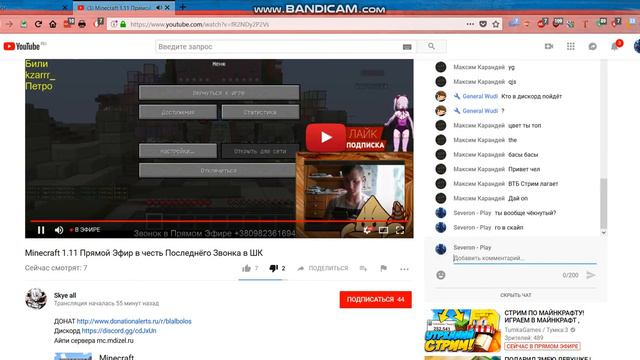640x360 pixels.
Task: Click the Skye all channel name
Action: pos(65,296)
